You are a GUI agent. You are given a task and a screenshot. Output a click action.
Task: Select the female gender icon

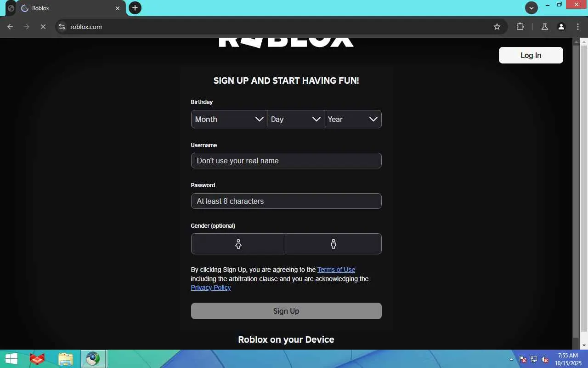pyautogui.click(x=238, y=244)
